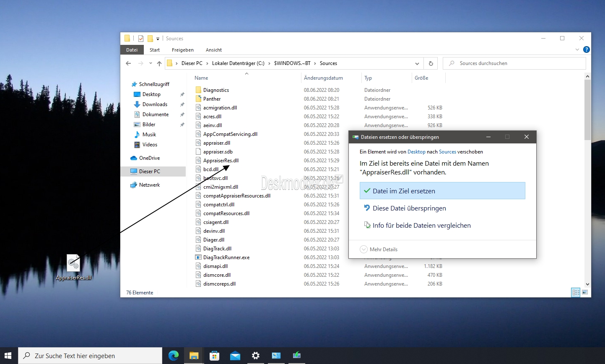Image resolution: width=605 pixels, height=364 pixels.
Task: Open the Help question mark icon
Action: pos(586,49)
